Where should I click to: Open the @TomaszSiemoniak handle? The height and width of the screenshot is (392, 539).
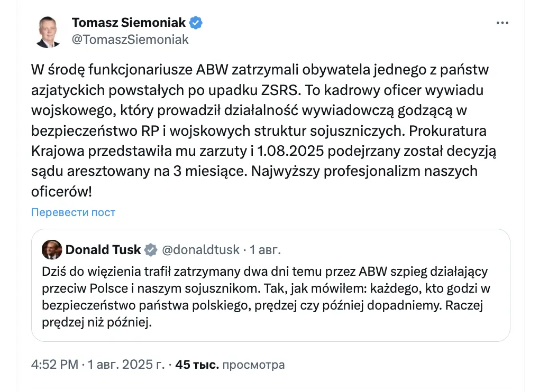click(130, 40)
